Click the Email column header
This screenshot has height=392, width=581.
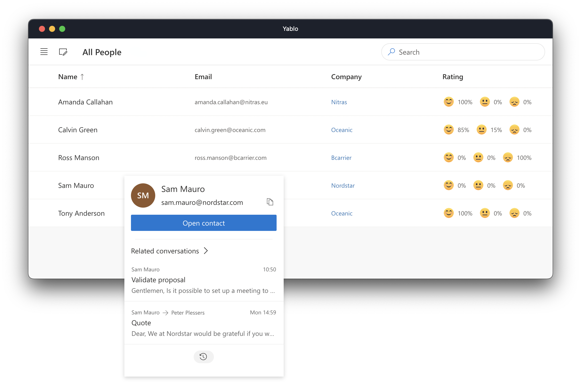click(x=203, y=77)
